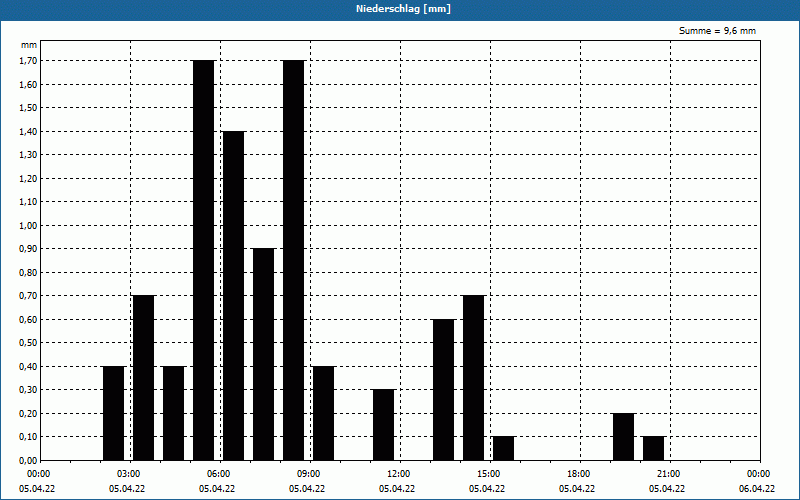The height and width of the screenshot is (500, 800).
Task: Click the "Niederschlag [mm]" chart title
Action: (403, 9)
